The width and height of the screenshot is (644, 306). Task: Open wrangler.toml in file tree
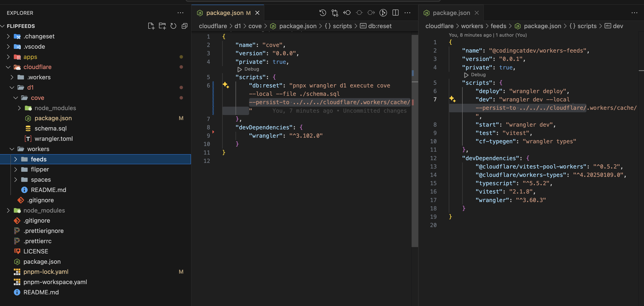[54, 139]
